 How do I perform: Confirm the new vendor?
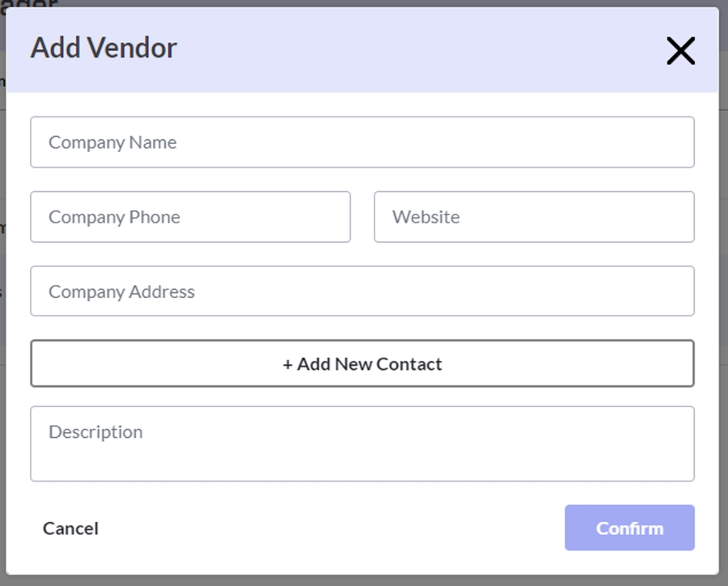click(629, 529)
